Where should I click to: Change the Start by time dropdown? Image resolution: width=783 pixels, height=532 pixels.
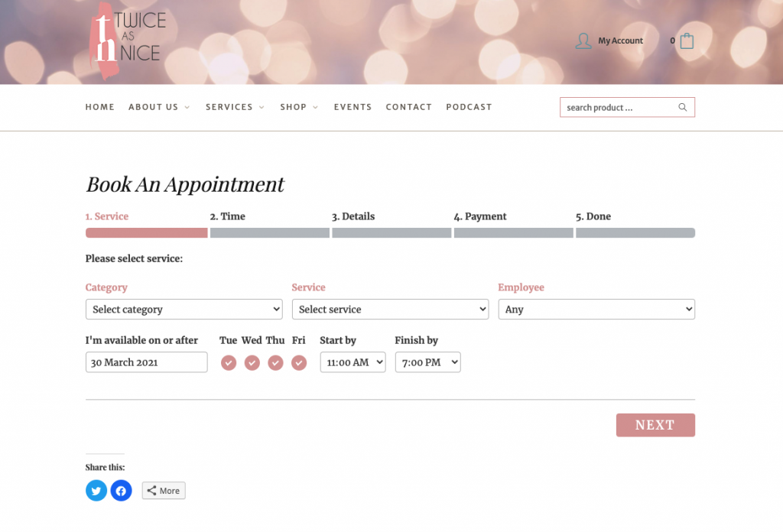pos(353,362)
